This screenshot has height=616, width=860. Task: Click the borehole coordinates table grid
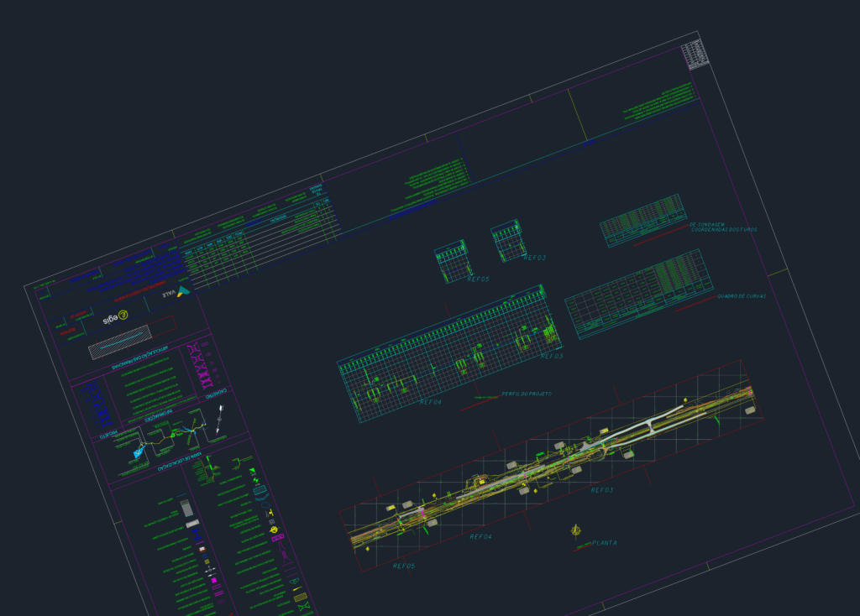(643, 221)
